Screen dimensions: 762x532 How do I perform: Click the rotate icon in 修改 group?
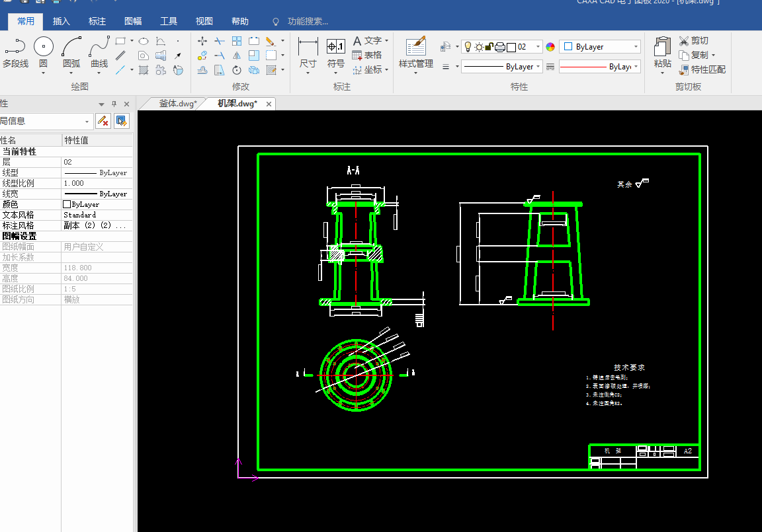coord(237,70)
